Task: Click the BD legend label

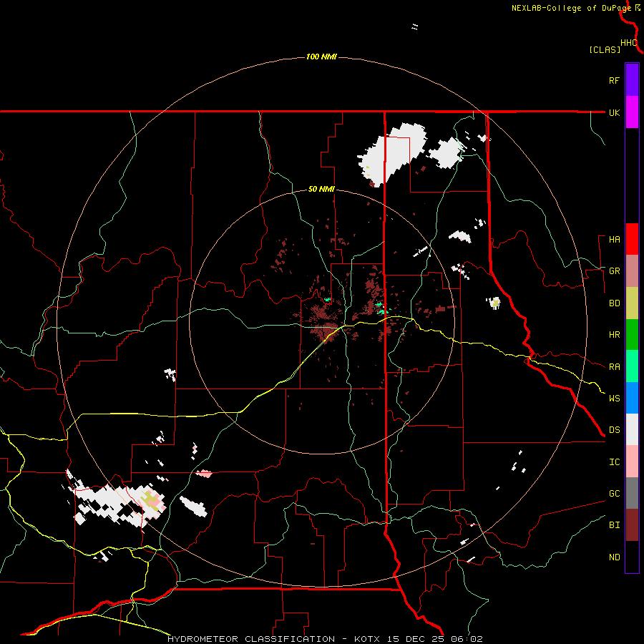Action: point(614,303)
